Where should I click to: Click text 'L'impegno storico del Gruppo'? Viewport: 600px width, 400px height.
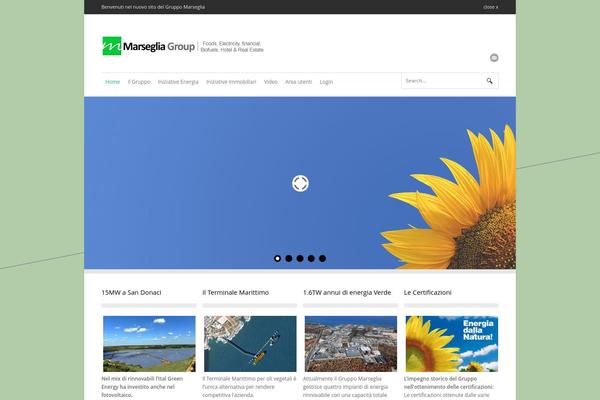click(440, 379)
